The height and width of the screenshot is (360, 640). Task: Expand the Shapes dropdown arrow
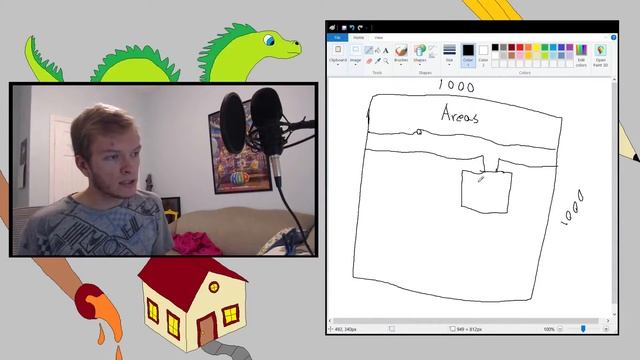[420, 64]
